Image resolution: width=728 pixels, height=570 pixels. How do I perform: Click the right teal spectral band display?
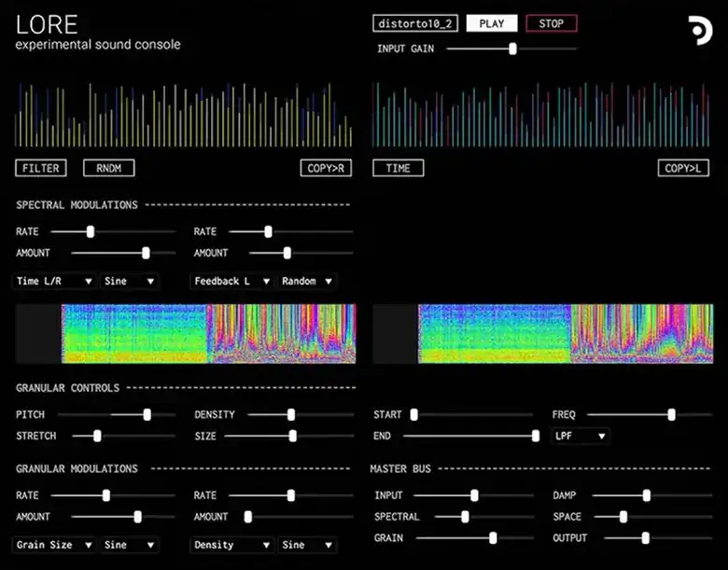tap(541, 115)
